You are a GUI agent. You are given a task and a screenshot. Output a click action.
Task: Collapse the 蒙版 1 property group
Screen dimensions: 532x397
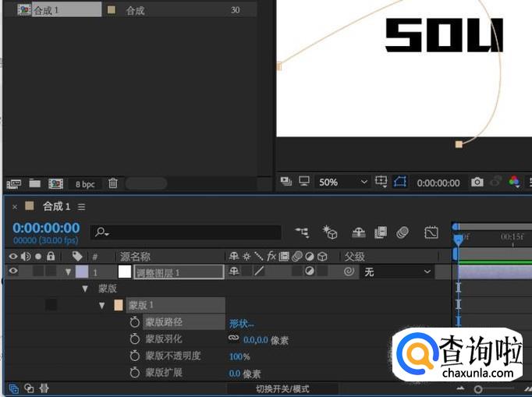[101, 305]
